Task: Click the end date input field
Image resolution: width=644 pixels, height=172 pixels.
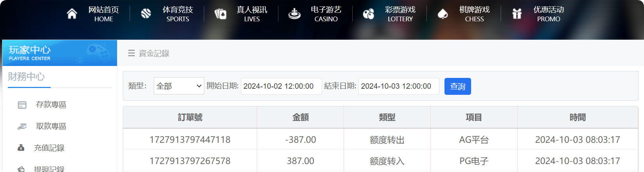Action: point(398,86)
